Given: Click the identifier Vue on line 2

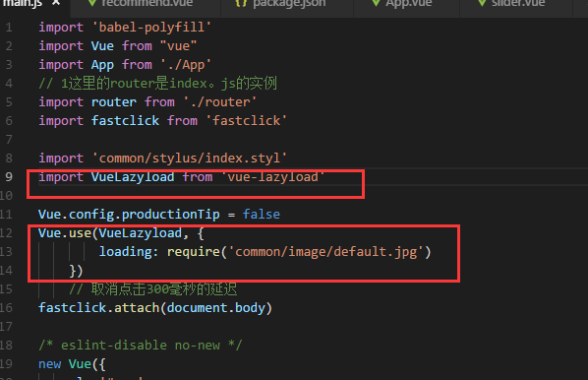Looking at the screenshot, I should [102, 46].
